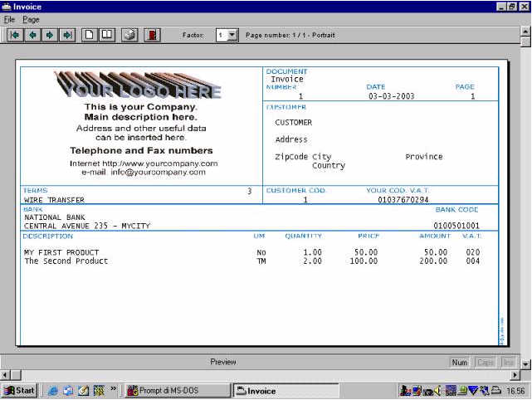Screen dimensions: 532x400
Task: Print the invoice with printer icon
Action: pyautogui.click(x=129, y=35)
